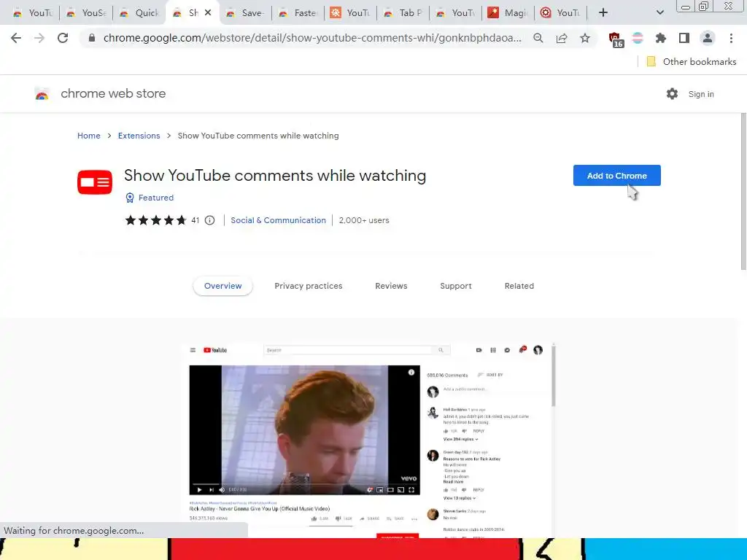Go to Extensions breadcrumb
The image size is (747, 560).
click(x=139, y=136)
